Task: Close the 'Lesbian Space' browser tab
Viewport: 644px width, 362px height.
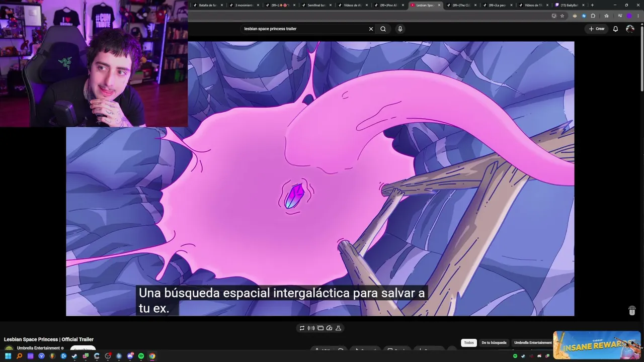Action: tap(439, 5)
